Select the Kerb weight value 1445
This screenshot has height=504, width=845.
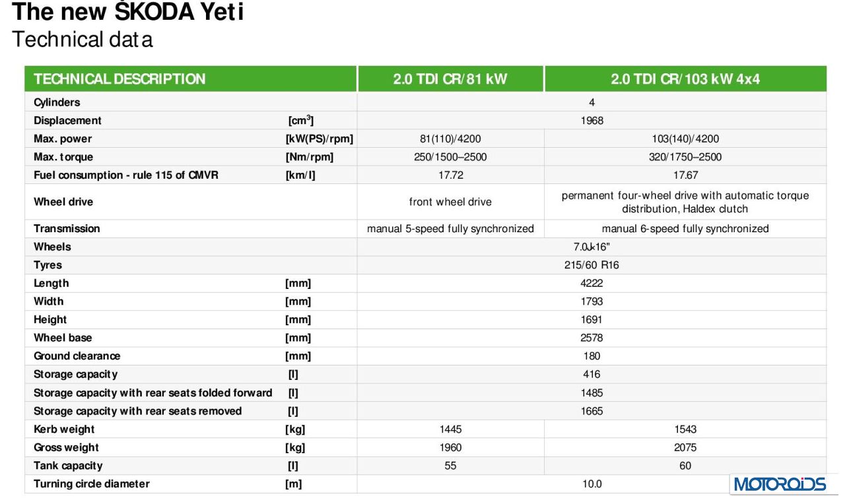point(450,429)
